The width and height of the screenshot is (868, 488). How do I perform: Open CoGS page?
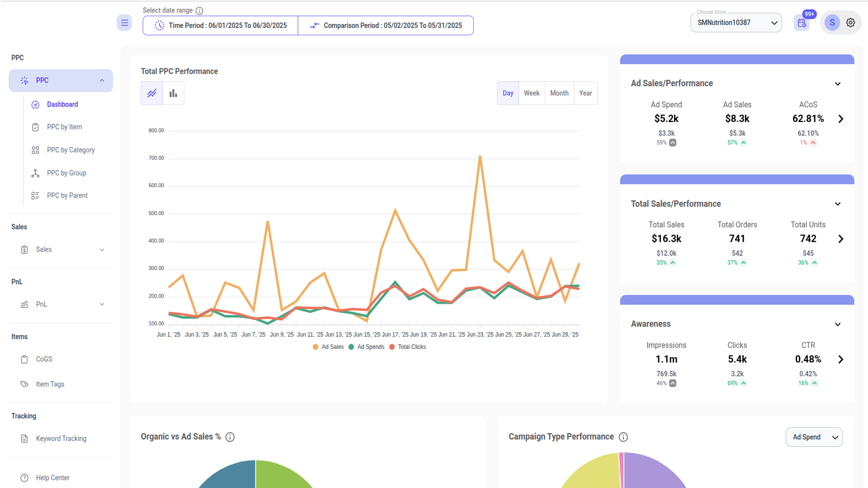[44, 359]
